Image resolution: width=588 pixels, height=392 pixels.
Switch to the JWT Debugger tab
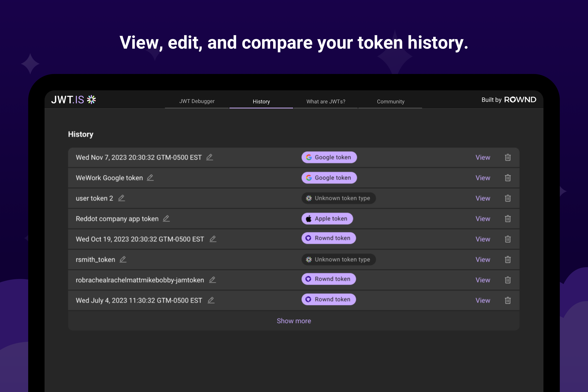(x=197, y=101)
